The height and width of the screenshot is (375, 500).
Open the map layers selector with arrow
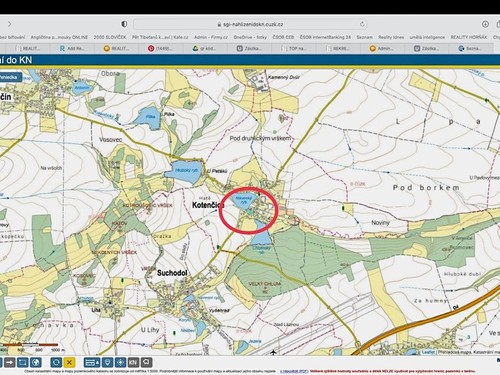coord(92,362)
